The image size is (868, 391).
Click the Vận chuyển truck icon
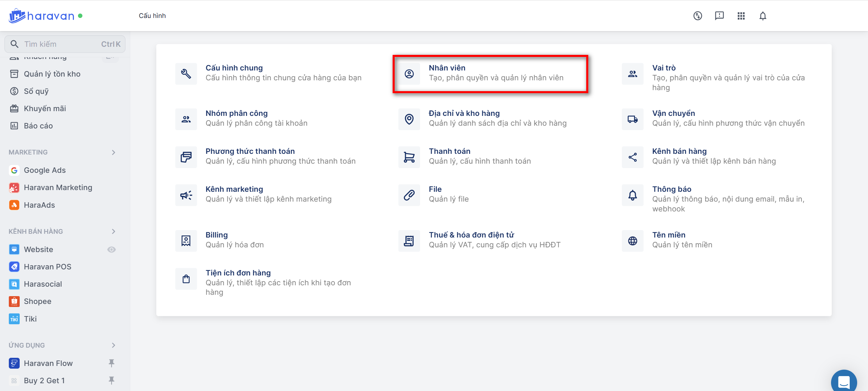[632, 119]
